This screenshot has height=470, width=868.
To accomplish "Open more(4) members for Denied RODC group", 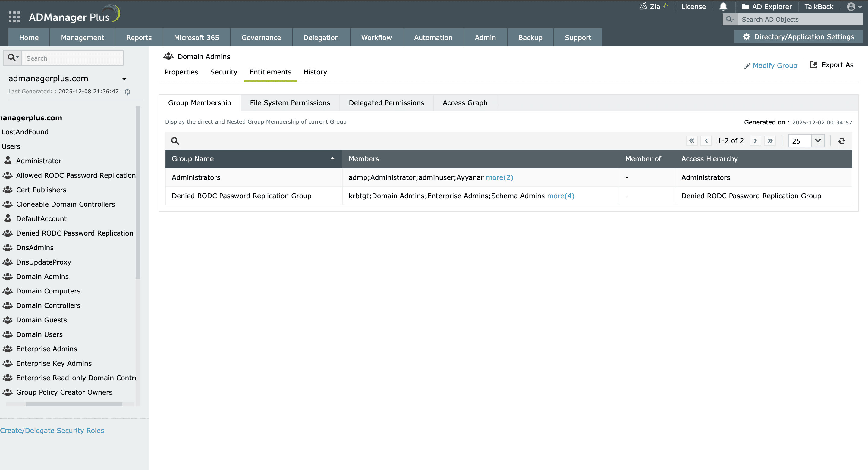I will coord(560,196).
